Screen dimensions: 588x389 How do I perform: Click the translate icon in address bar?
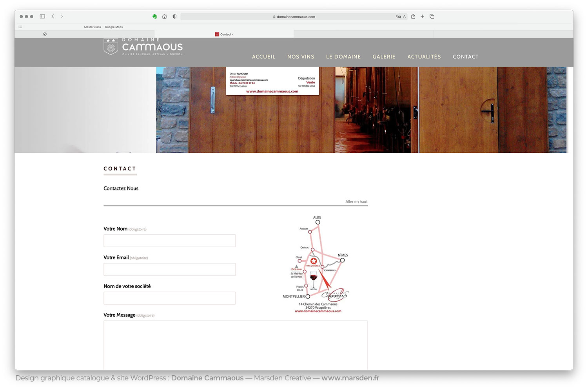coord(398,17)
